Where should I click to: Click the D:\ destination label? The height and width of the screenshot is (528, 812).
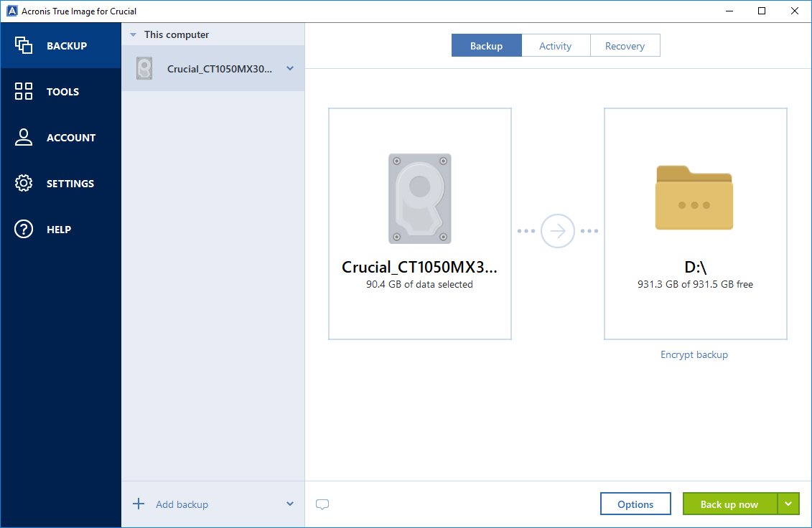(x=696, y=267)
